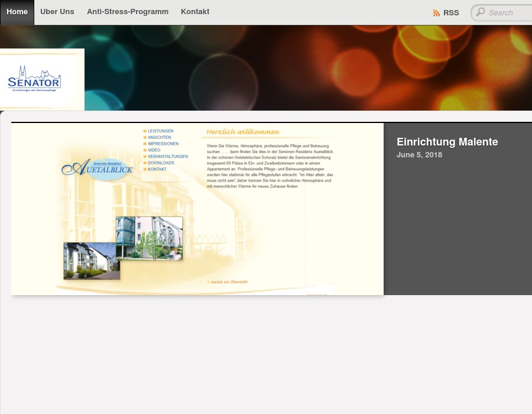Click the lower-left building thumbnail
The width and height of the screenshot is (532, 414).
tap(92, 261)
